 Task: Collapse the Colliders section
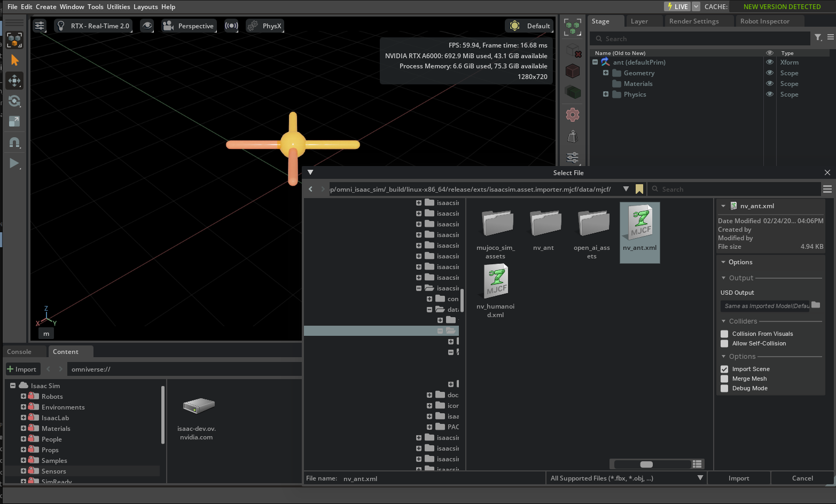(724, 321)
